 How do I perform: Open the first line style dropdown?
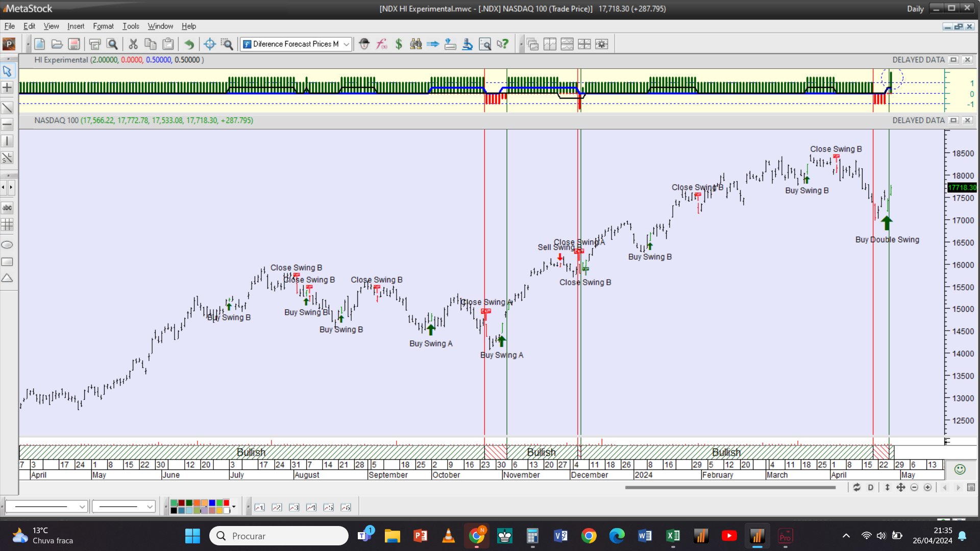coord(82,507)
